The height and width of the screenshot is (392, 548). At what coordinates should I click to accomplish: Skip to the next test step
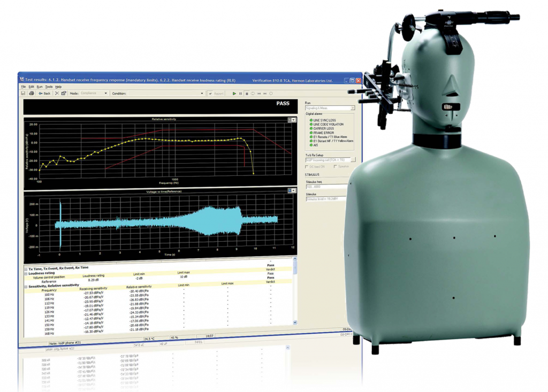pos(265,93)
